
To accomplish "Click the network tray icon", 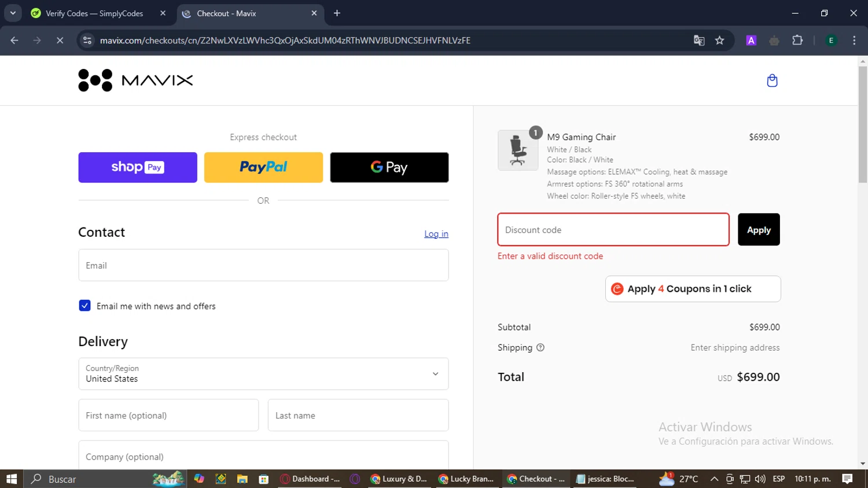I will pyautogui.click(x=745, y=479).
